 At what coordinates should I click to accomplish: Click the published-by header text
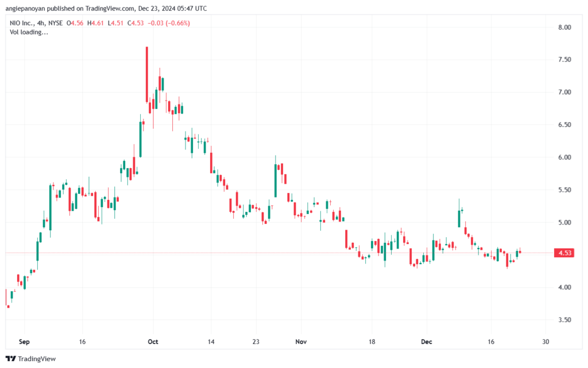click(106, 9)
